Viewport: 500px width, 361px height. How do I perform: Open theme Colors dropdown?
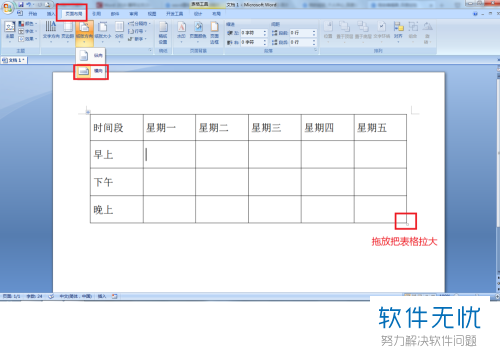28,24
